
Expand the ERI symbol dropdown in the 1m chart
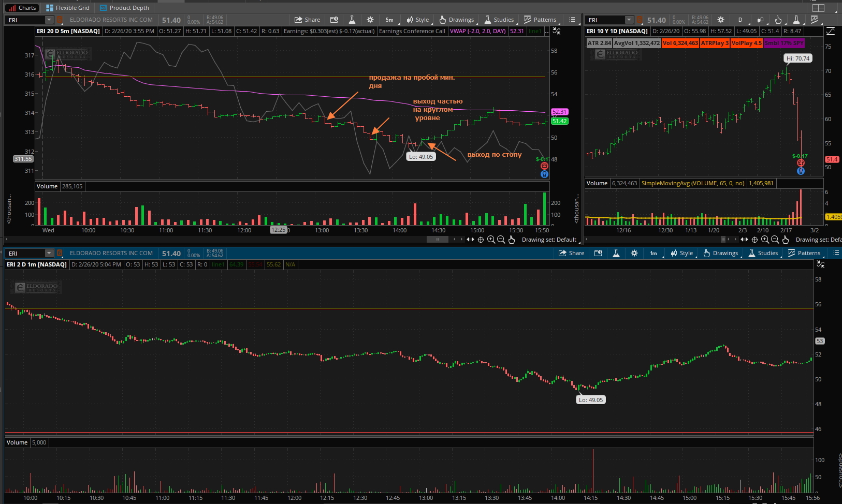pos(49,253)
